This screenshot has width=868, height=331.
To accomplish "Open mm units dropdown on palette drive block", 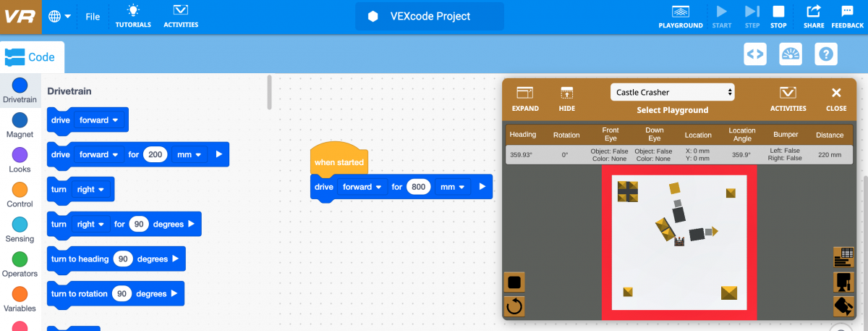I will tap(189, 154).
